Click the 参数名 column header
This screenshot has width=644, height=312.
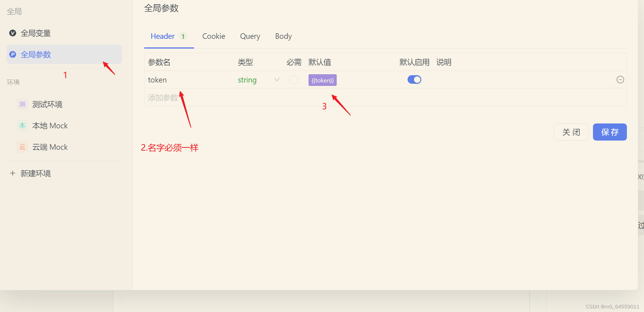click(x=159, y=62)
